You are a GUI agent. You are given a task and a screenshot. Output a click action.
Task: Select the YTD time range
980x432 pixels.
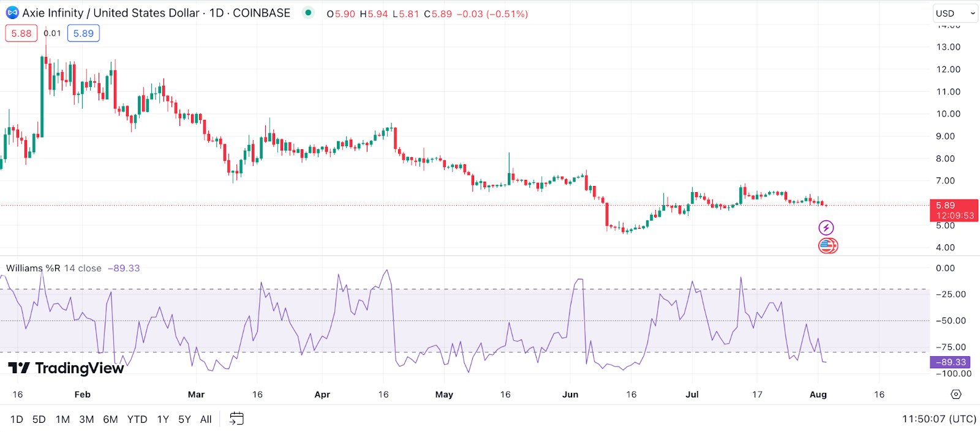137,419
